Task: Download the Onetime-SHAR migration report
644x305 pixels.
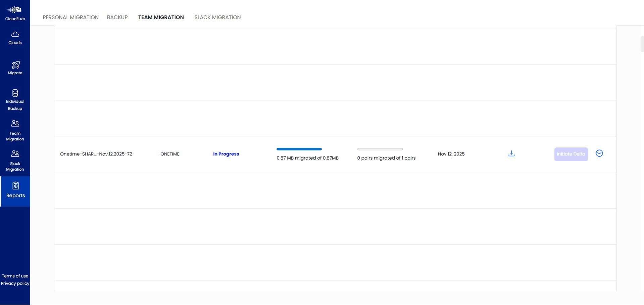Action: (511, 153)
